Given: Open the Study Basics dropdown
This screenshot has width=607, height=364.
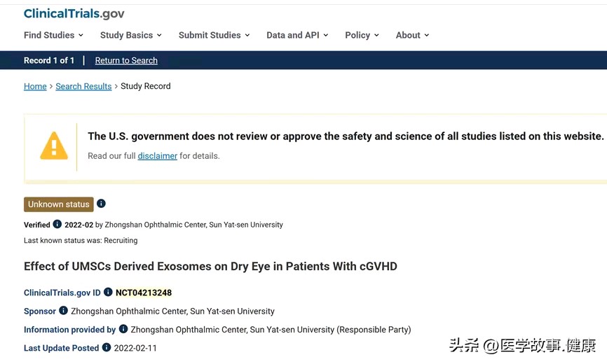Looking at the screenshot, I should tap(131, 35).
